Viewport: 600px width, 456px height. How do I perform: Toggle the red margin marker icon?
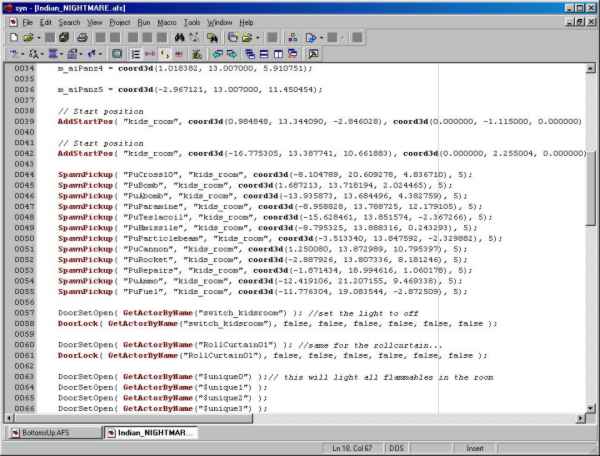(x=179, y=54)
